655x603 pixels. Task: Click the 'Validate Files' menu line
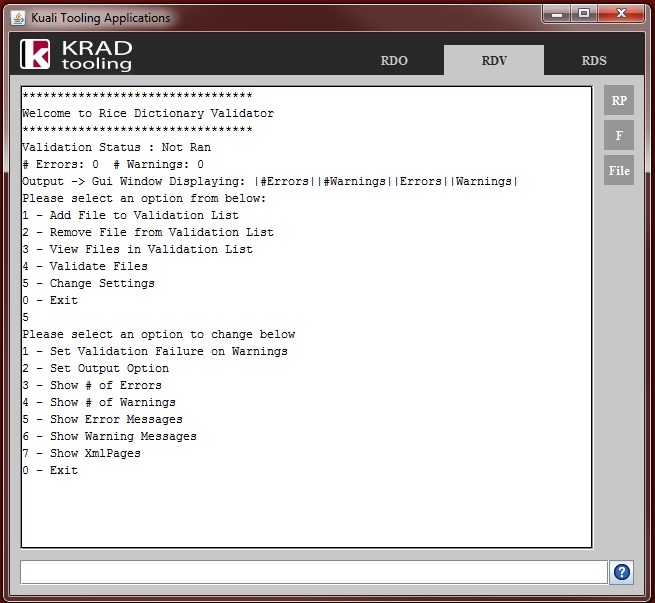[85, 266]
